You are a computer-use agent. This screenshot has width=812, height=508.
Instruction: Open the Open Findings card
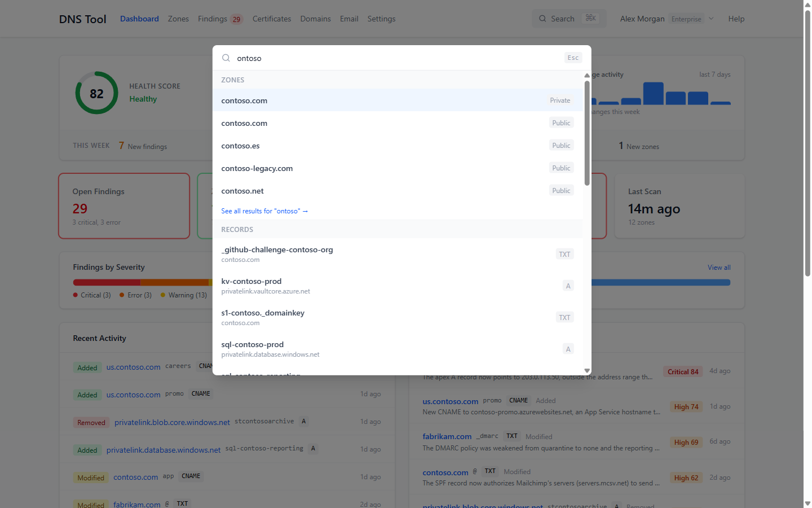point(124,206)
